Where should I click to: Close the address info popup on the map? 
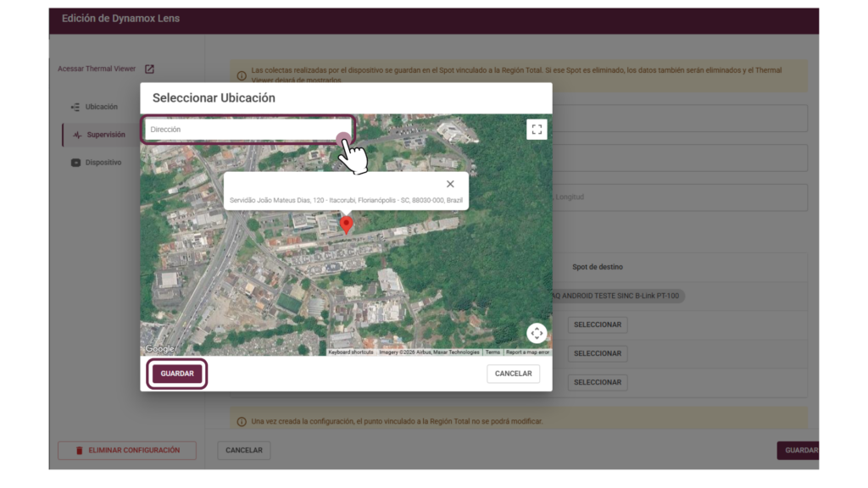450,184
